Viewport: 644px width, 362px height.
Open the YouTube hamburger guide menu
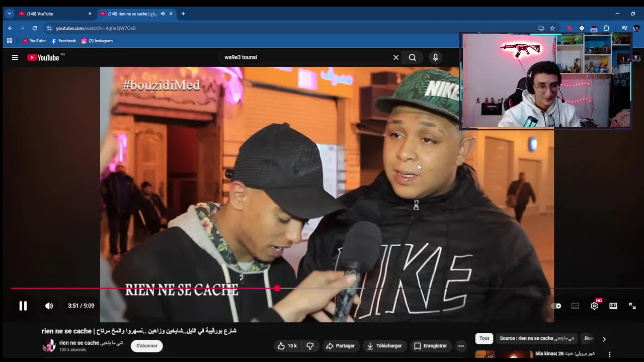point(15,57)
